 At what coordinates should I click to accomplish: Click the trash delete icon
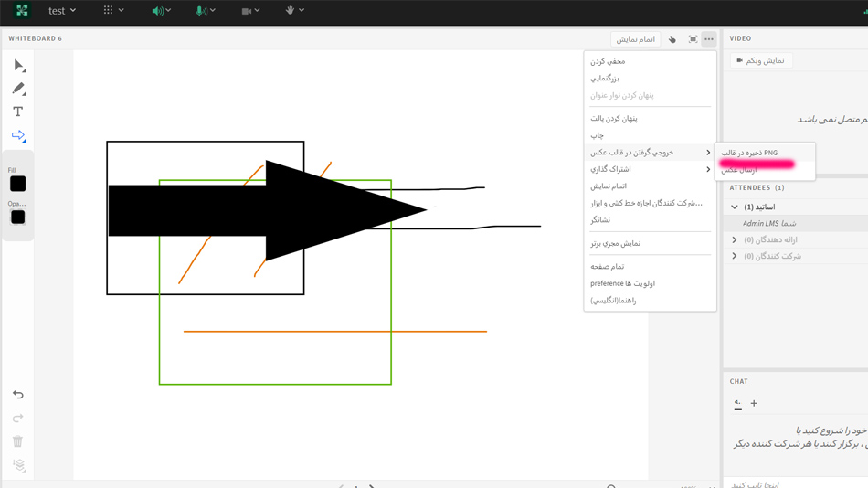click(x=17, y=441)
